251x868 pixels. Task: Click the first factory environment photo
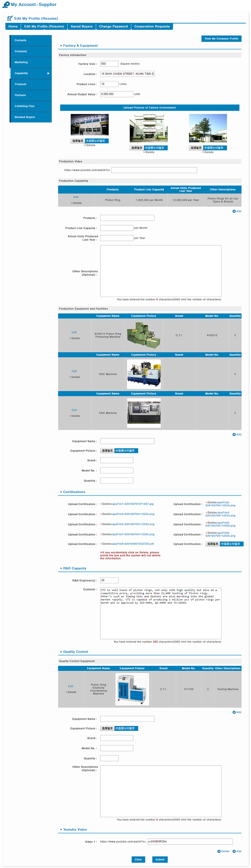90,125
